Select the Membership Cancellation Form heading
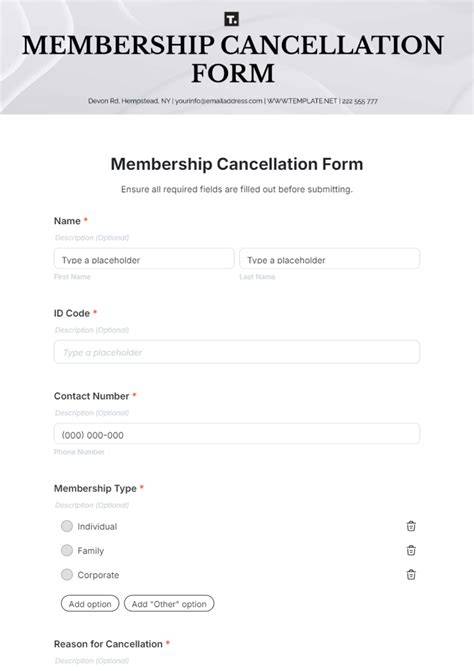Image resolution: width=474 pixels, height=671 pixels. [237, 164]
